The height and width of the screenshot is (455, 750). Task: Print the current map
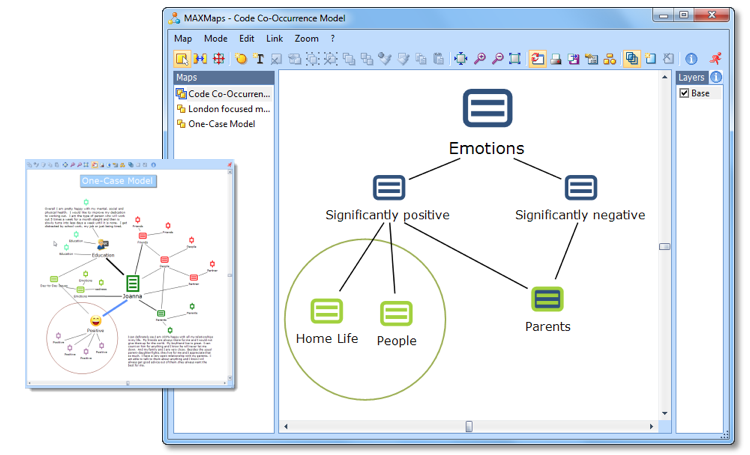pyautogui.click(x=556, y=59)
